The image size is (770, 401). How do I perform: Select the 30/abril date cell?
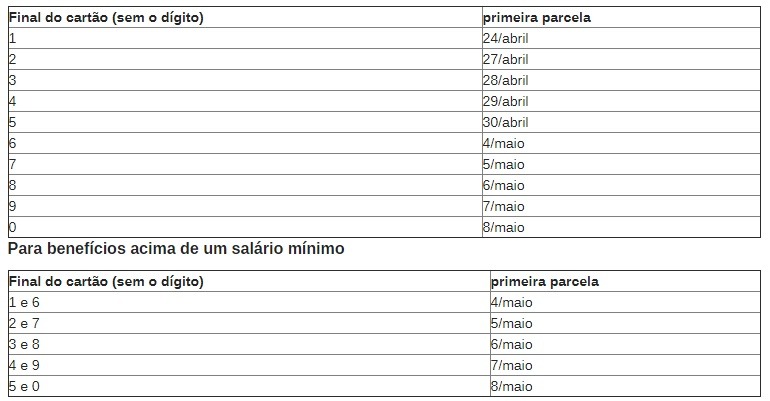coord(506,122)
